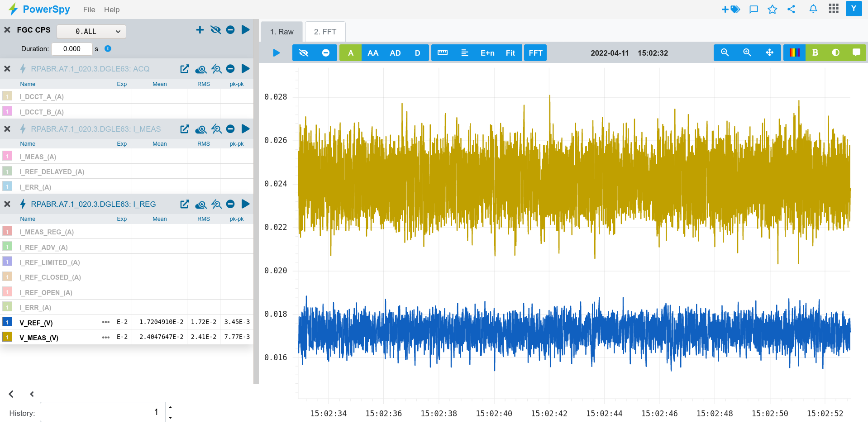Select the I_ERR_(A) row in I_MEAS group
Viewport: 868px width, 424px height.
(x=127, y=187)
